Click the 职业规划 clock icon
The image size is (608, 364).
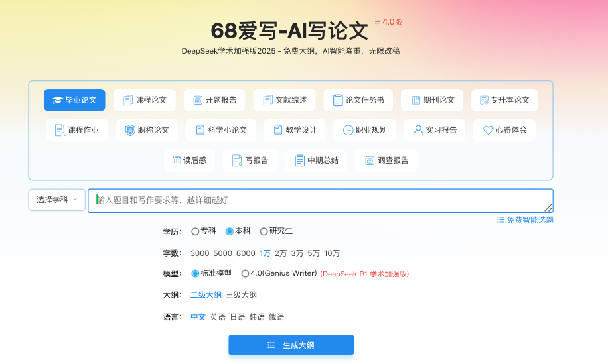tap(348, 130)
